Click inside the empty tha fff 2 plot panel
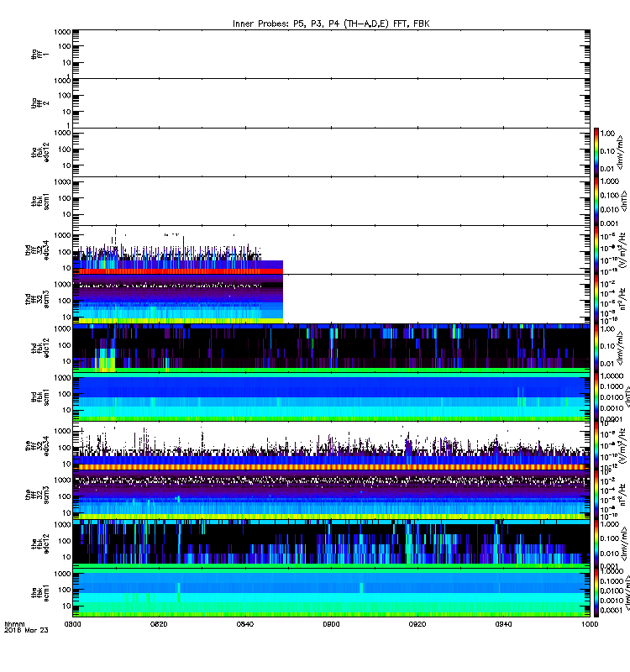This screenshot has width=630, height=672. [x=331, y=103]
